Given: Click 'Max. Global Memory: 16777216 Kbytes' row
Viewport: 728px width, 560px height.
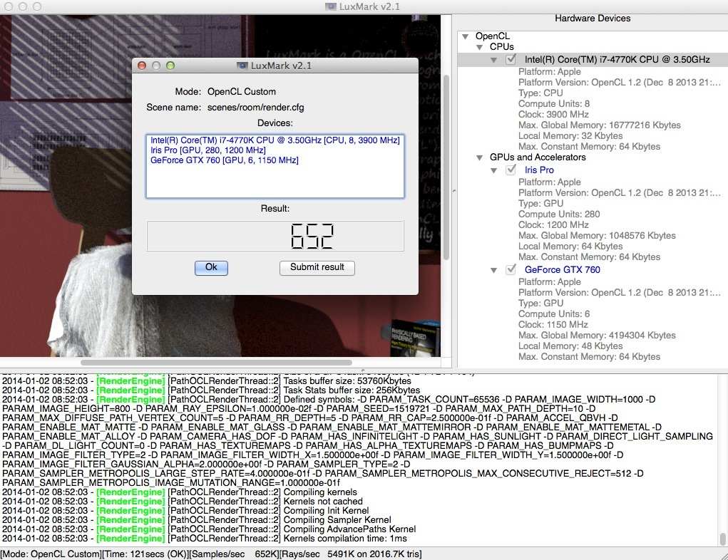Looking at the screenshot, I should point(600,125).
